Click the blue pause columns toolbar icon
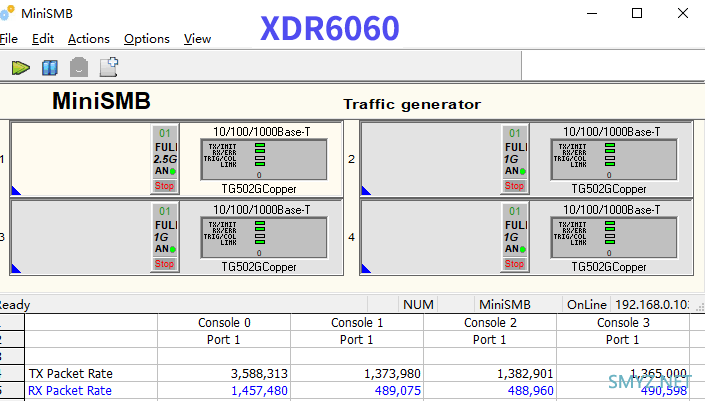The height and width of the screenshot is (401, 705). [x=49, y=68]
